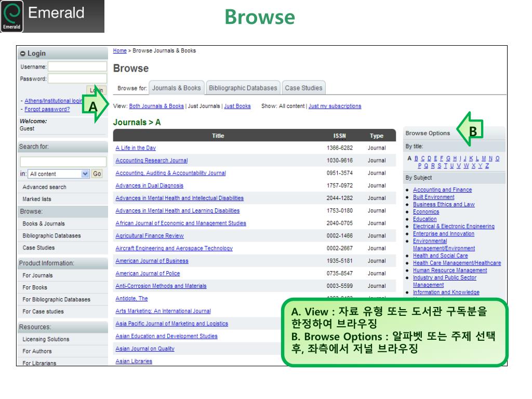The width and height of the screenshot is (532, 399).
Task: Focus the Password field
Action: click(77, 79)
